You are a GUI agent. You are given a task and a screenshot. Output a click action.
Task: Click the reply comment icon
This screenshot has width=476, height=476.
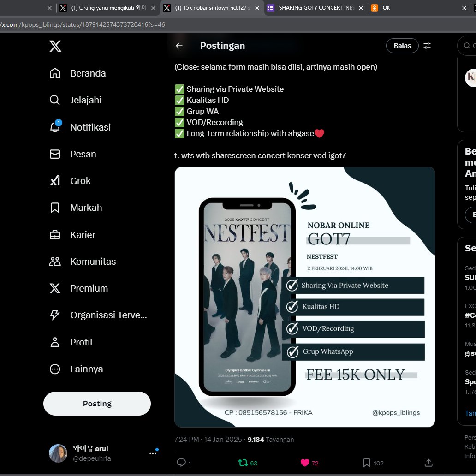(x=181, y=463)
